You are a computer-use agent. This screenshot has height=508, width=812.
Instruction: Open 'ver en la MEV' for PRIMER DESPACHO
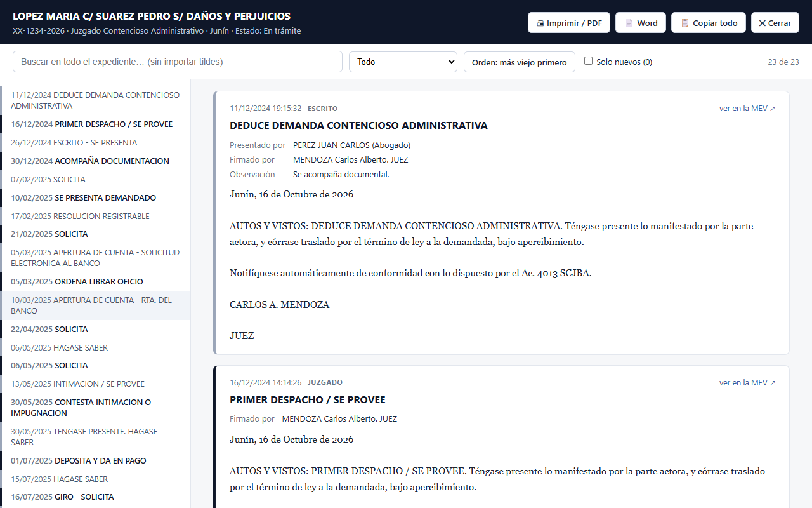tap(747, 383)
